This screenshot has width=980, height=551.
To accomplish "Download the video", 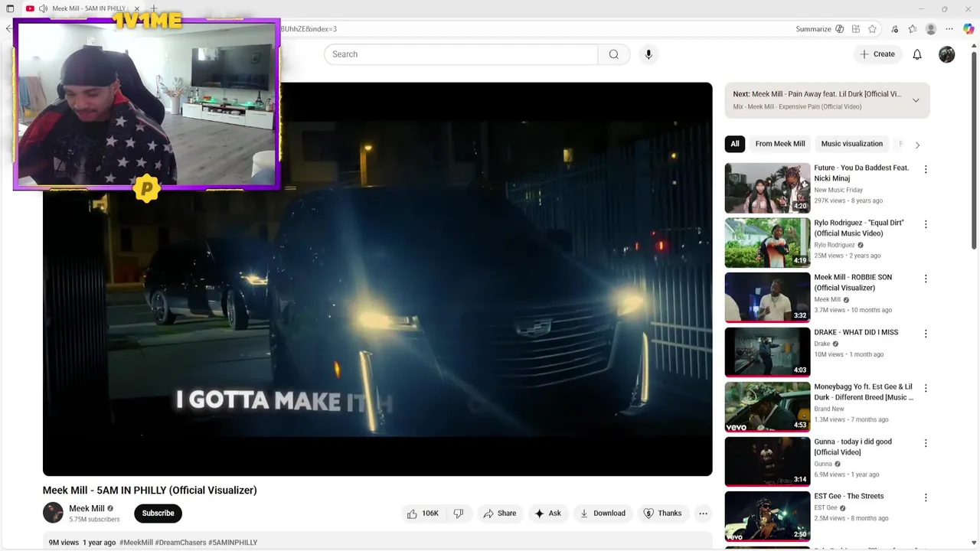I will tap(603, 514).
